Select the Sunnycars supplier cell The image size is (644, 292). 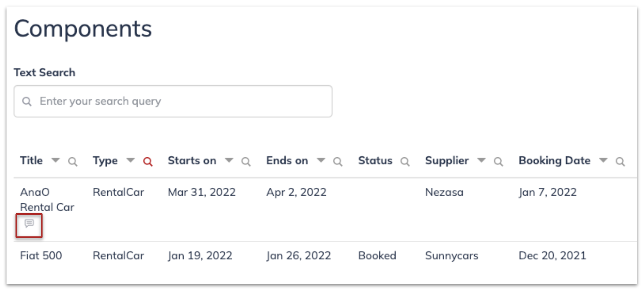pyautogui.click(x=452, y=256)
